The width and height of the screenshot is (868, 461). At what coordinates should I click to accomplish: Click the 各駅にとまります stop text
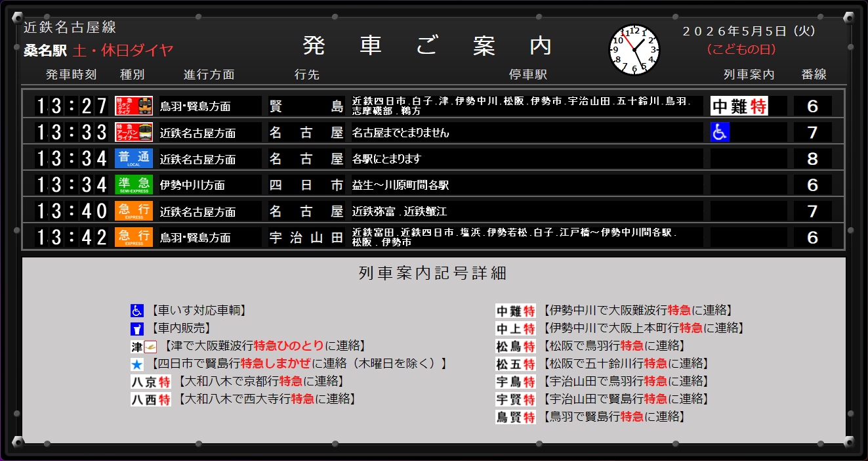point(386,159)
